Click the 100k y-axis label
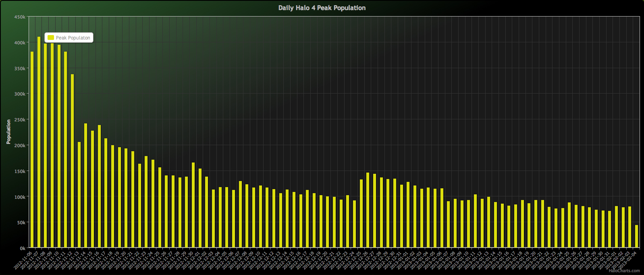The height and width of the screenshot is (275, 644). (20, 197)
